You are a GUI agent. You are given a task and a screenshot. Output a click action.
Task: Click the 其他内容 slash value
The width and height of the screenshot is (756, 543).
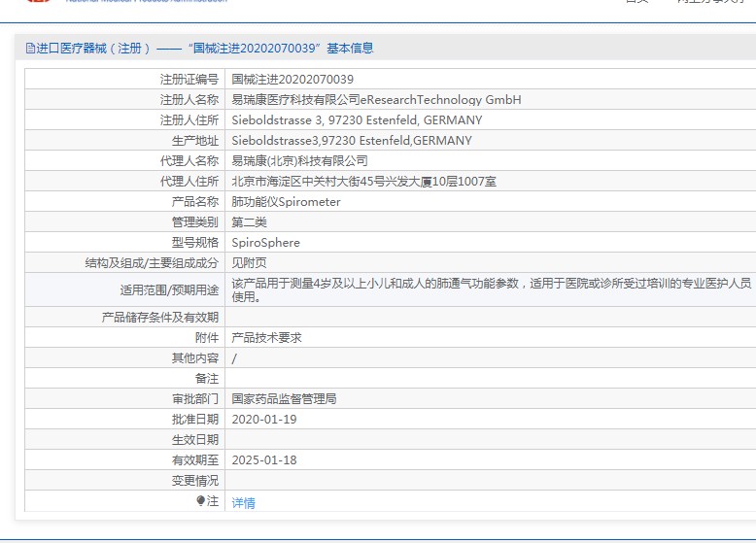coord(234,358)
